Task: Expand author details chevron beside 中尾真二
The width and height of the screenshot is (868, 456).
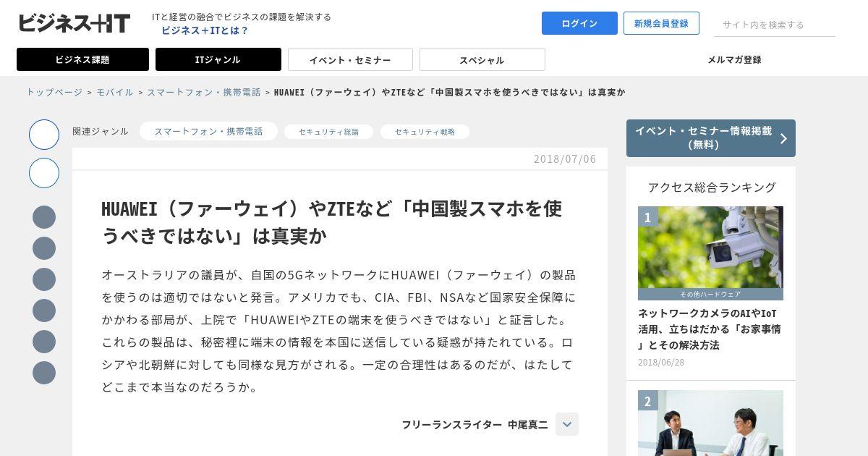Action: coord(567,424)
